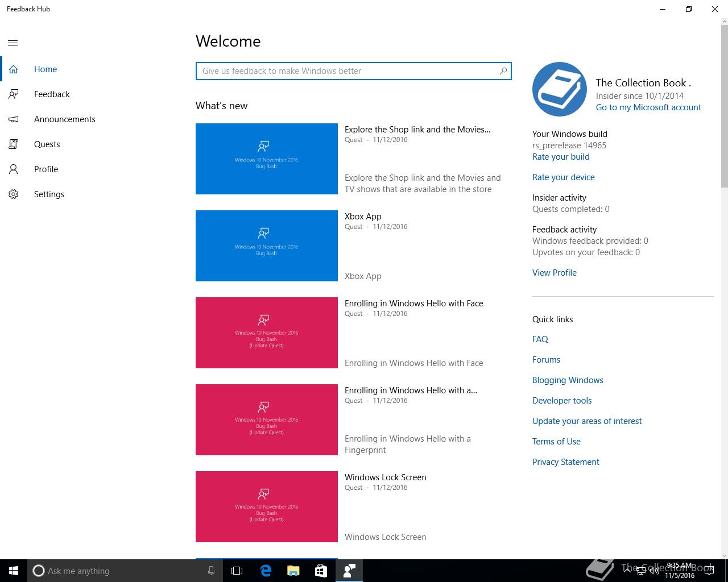728x582 pixels.
Task: Click the 'Xbox App' quest title
Action: pyautogui.click(x=363, y=217)
